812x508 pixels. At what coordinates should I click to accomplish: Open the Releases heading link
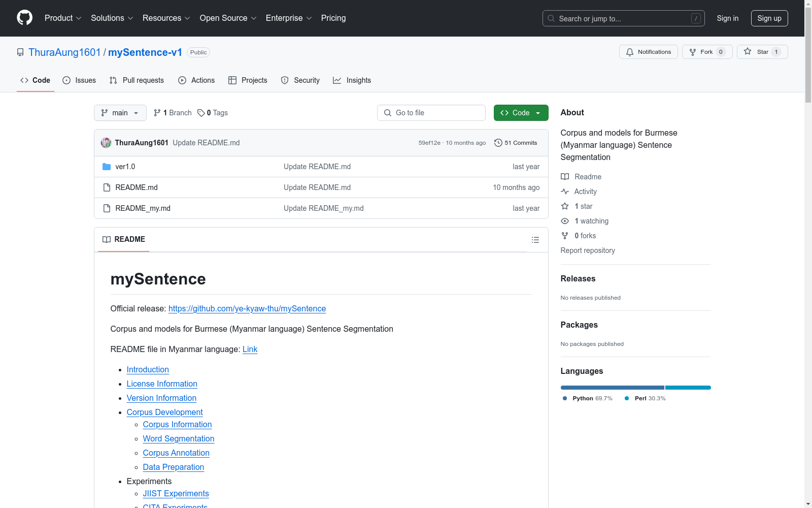pos(578,278)
